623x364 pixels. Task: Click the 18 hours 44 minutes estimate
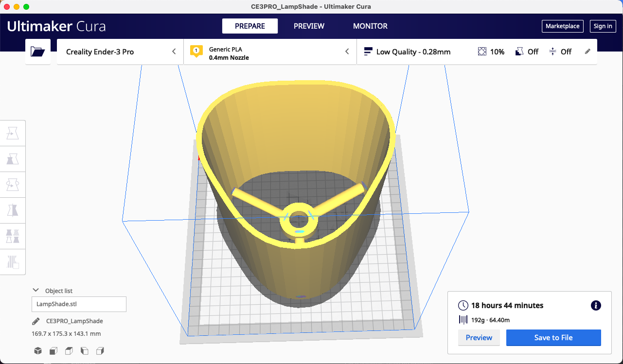pos(507,306)
